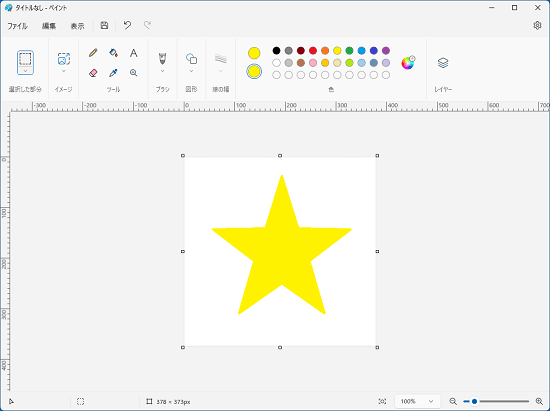This screenshot has height=411, width=550.
Task: Open the Edit colors wheel
Action: [408, 63]
